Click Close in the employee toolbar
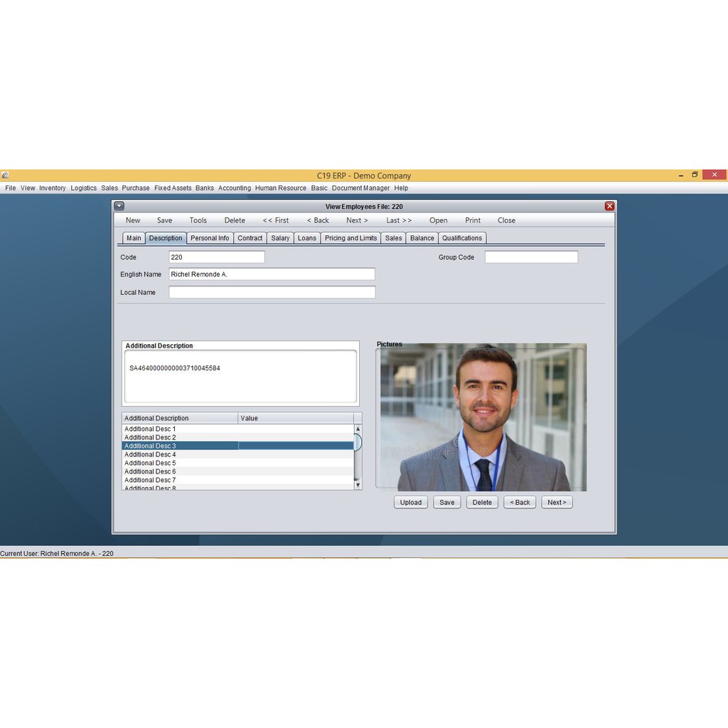728x728 pixels. click(x=506, y=220)
